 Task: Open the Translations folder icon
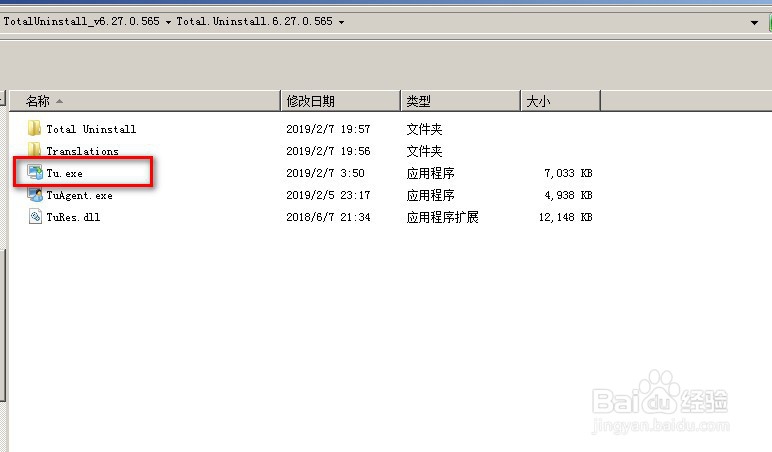tap(34, 150)
